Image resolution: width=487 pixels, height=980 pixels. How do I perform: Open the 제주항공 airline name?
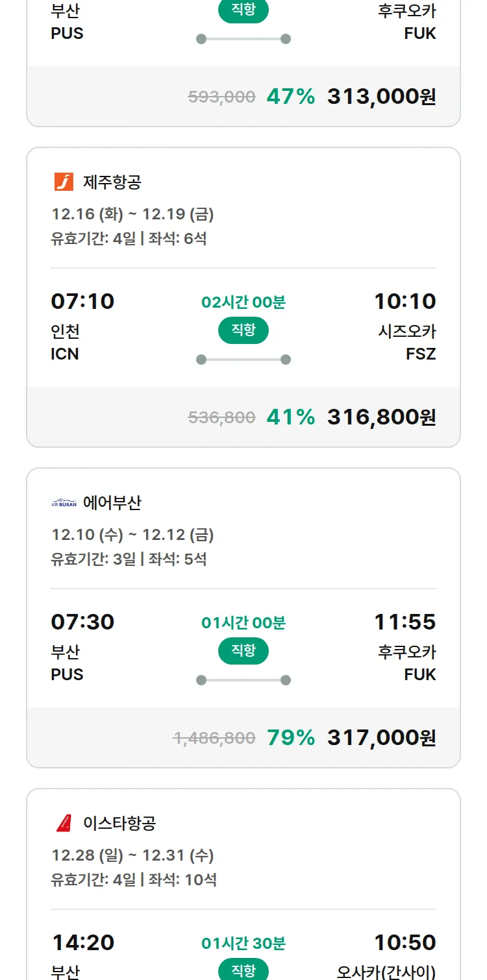tap(112, 182)
